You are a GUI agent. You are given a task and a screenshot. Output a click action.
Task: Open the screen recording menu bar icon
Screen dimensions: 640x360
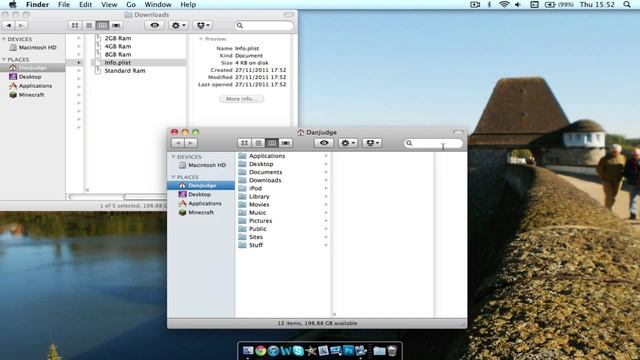tap(475, 4)
